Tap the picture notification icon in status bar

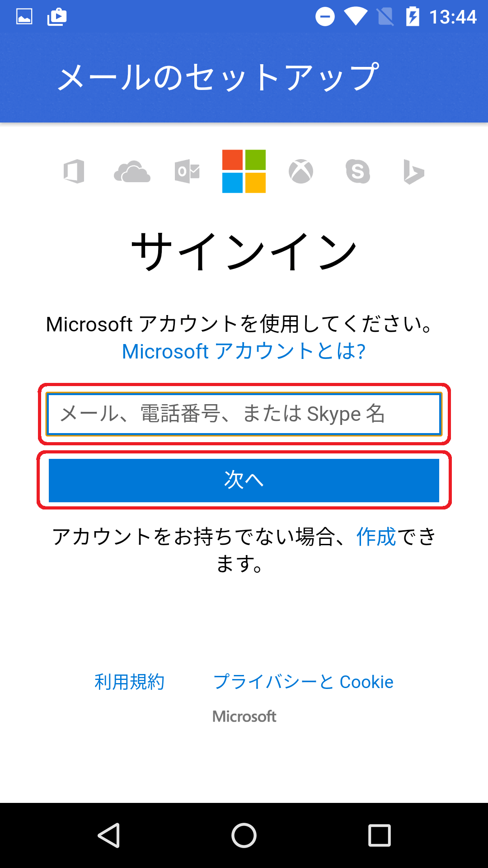click(24, 17)
